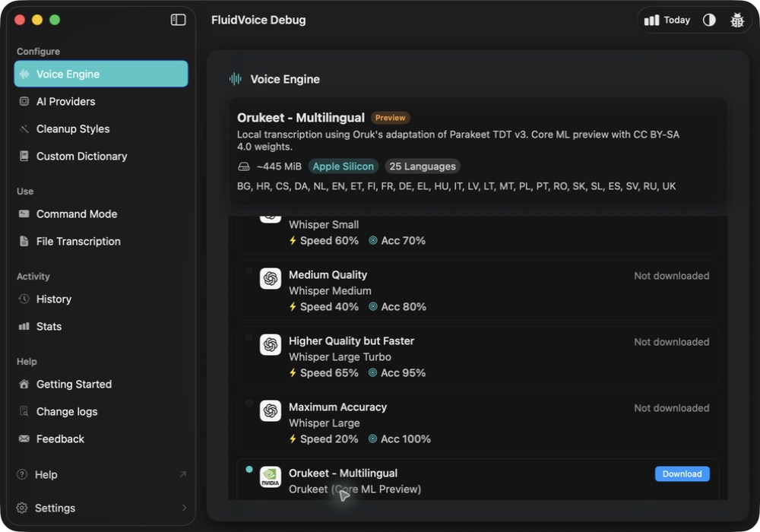Open File Transcription section
Viewport: 760px width, 532px height.
[101, 241]
